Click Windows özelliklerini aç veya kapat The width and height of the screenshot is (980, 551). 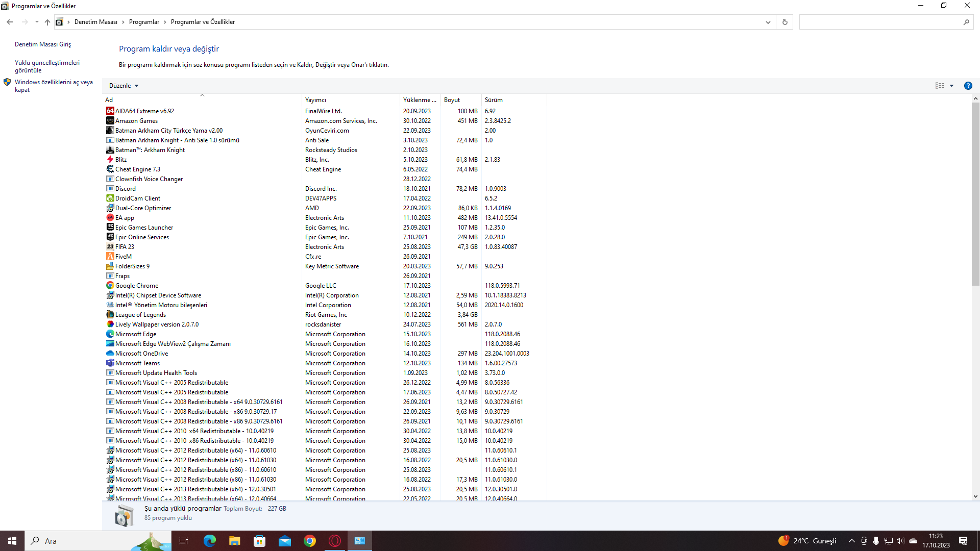pyautogui.click(x=54, y=85)
